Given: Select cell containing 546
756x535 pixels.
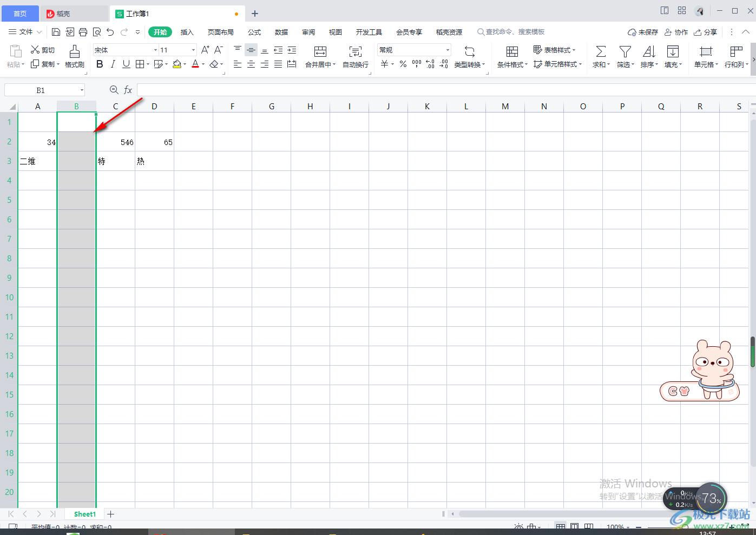Looking at the screenshot, I should tap(116, 142).
